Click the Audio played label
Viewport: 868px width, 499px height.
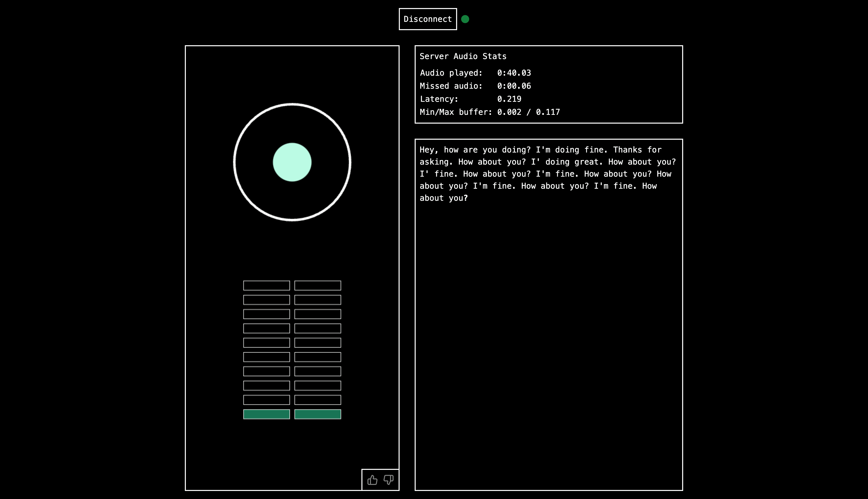pyautogui.click(x=451, y=73)
